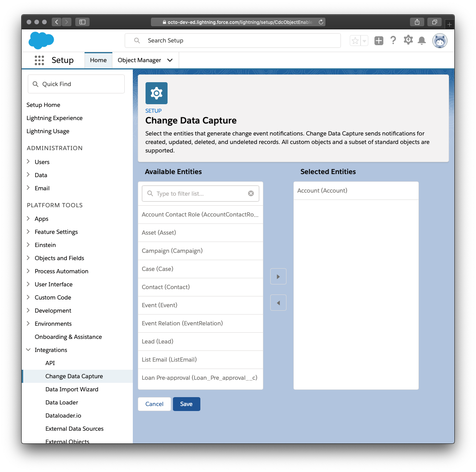Expand Process Automation section
Viewport: 476px width, 472px height.
click(28, 271)
